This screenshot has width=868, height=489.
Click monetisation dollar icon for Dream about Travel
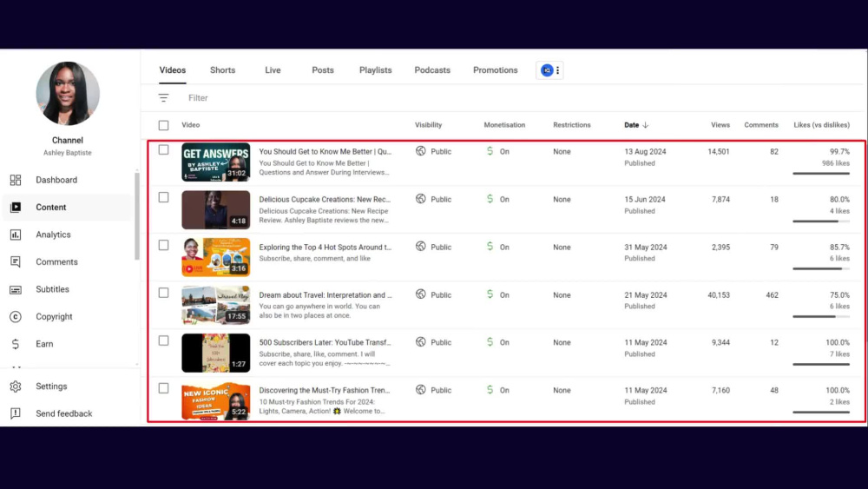click(x=490, y=294)
